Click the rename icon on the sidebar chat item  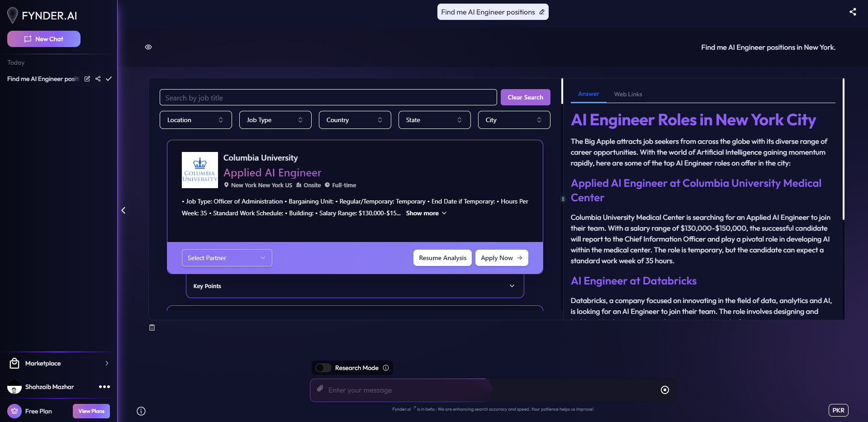87,79
